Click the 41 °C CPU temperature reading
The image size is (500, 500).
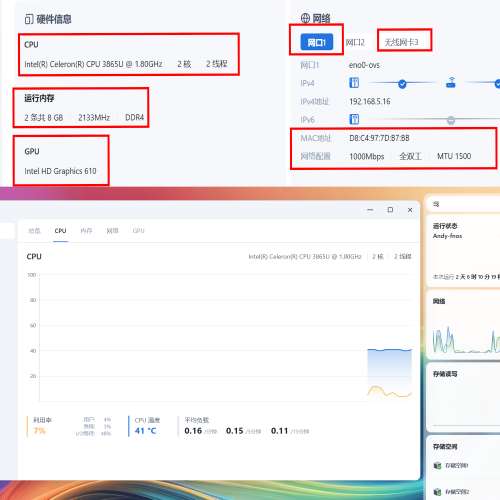[x=145, y=431]
